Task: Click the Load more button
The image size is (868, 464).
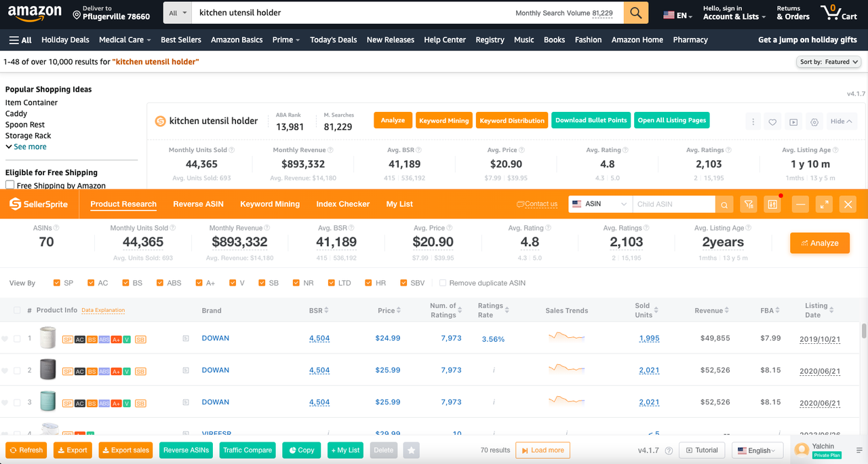Action: pos(542,450)
